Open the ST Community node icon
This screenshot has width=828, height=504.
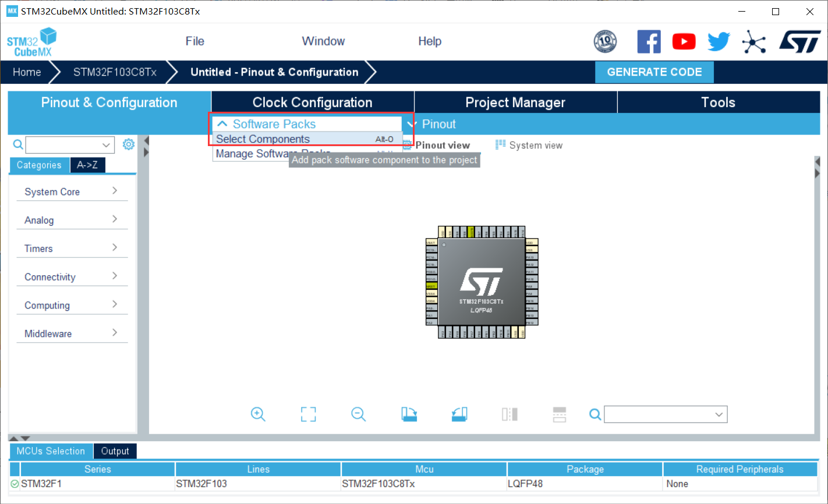(x=754, y=41)
